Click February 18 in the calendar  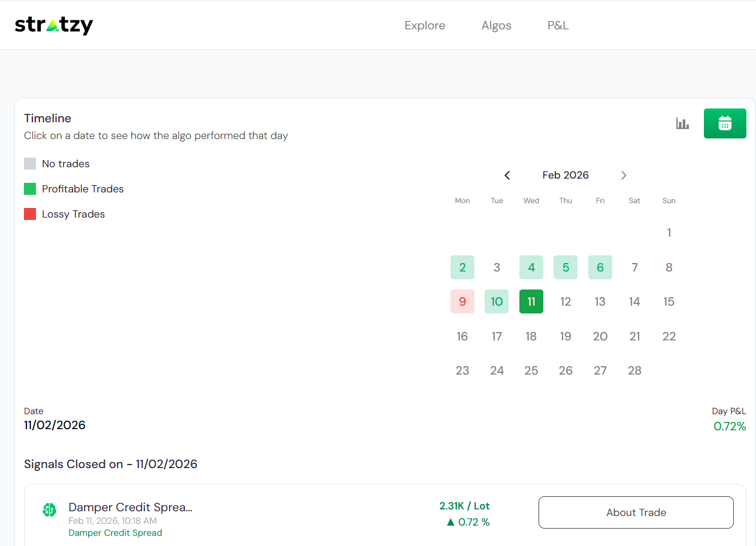(531, 336)
